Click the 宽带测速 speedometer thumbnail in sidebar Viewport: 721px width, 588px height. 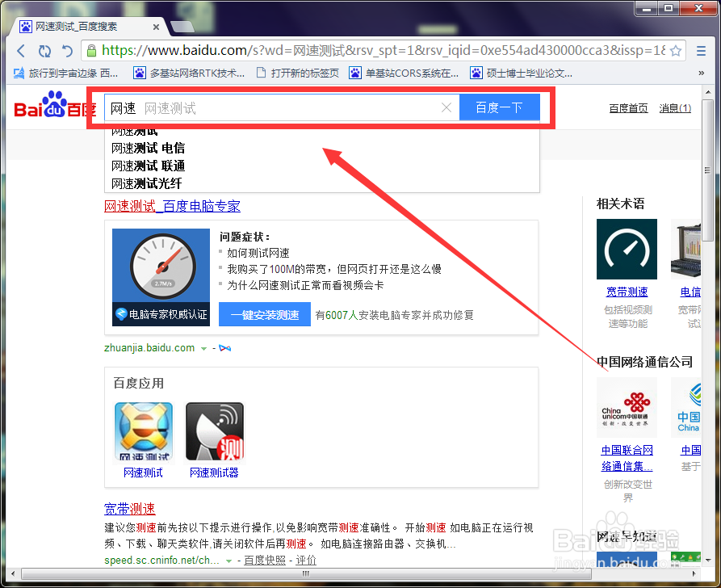pyautogui.click(x=627, y=249)
